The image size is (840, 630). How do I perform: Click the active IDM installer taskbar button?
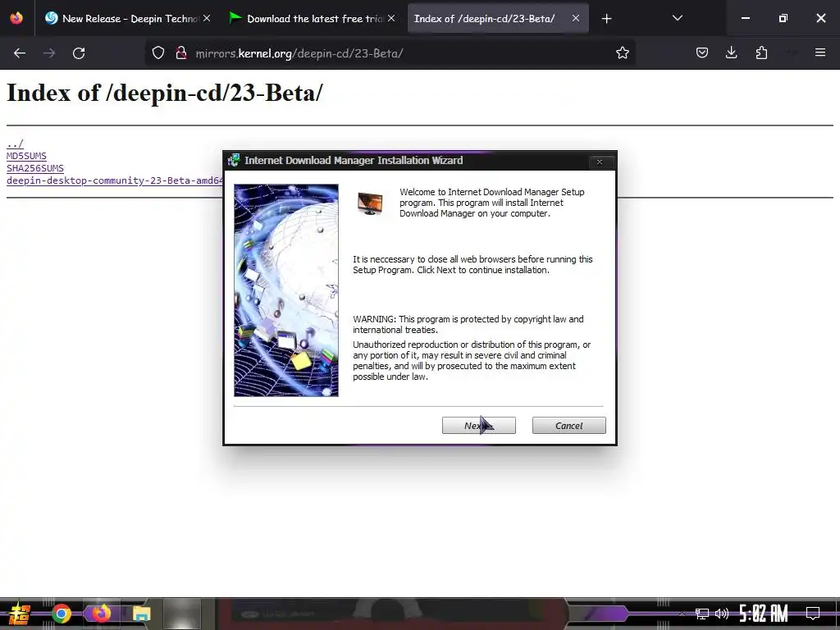pyautogui.click(x=182, y=614)
